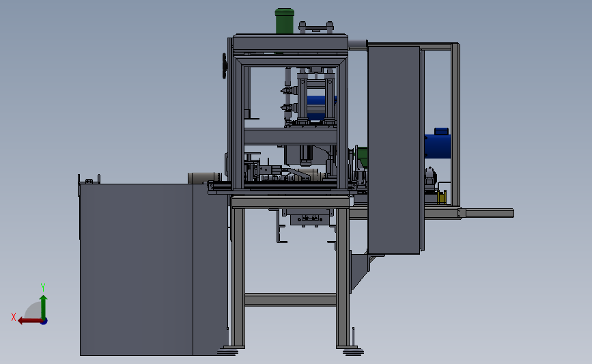Screen dimensions: 592x364
Task: Select the yellow component at lower right frame
Action: (442, 197)
